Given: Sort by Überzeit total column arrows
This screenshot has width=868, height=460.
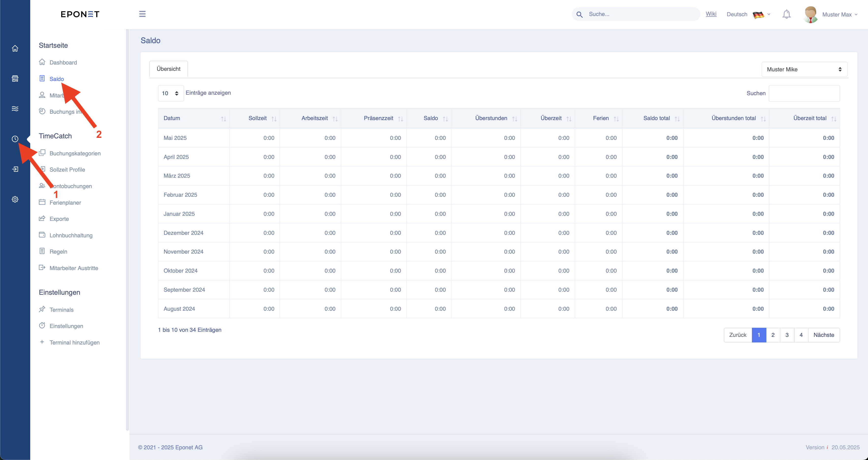Looking at the screenshot, I should pyautogui.click(x=834, y=119).
